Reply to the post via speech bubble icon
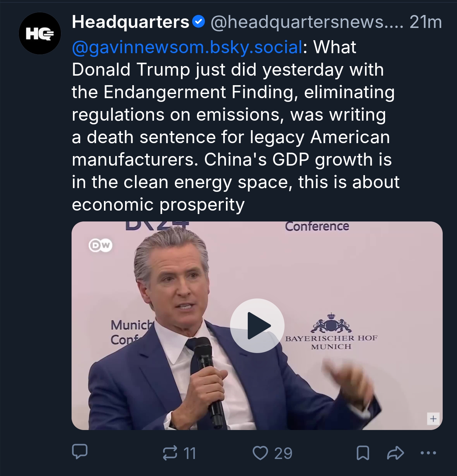This screenshot has width=457, height=476. [x=80, y=452]
